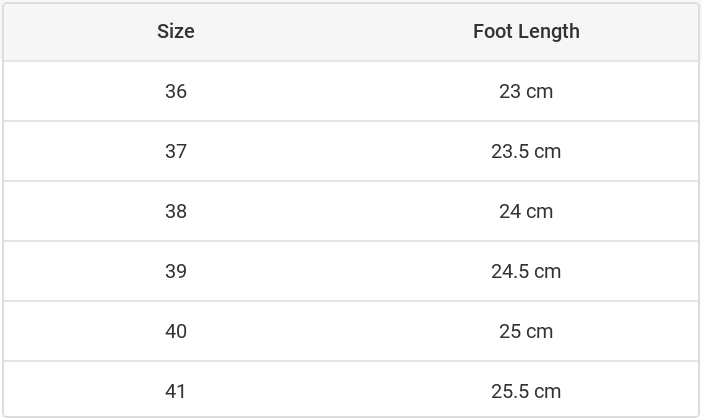Screen dimensions: 702x420
Task: Click the 24 cm foot length value
Action: pyautogui.click(x=526, y=211)
